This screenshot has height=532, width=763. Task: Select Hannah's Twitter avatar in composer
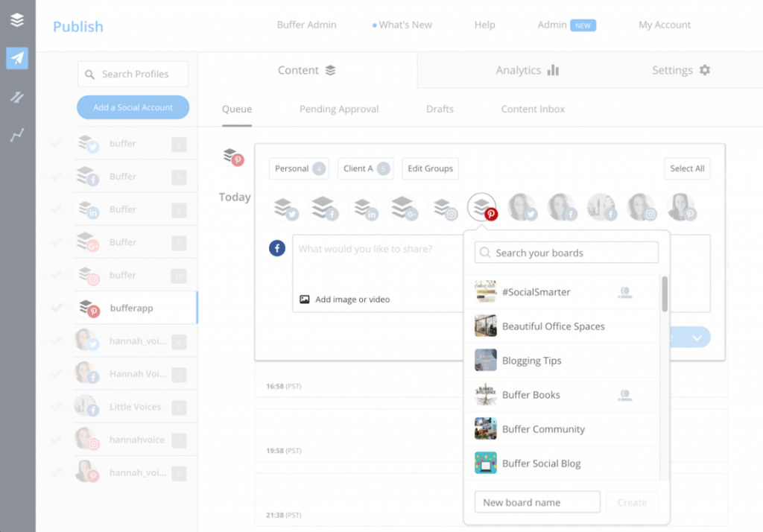522,207
